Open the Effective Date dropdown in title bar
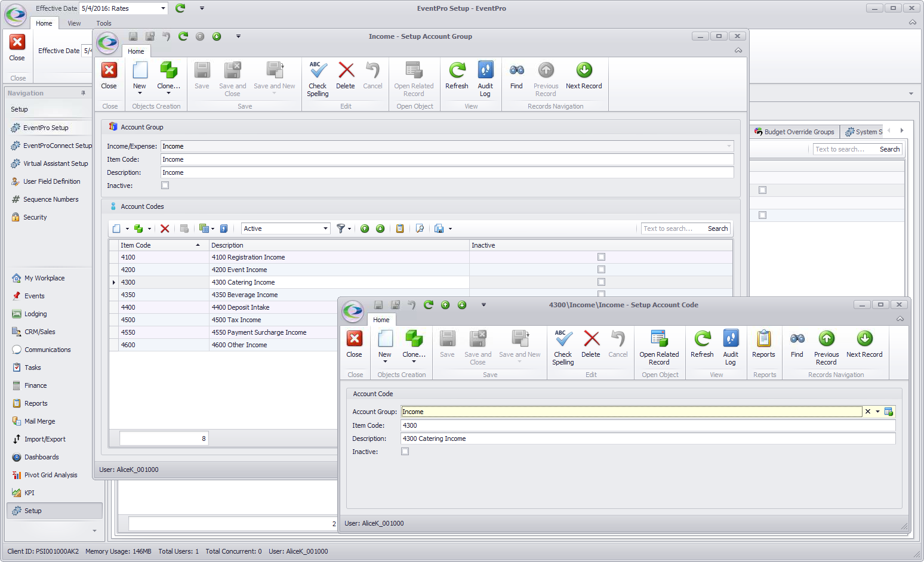The image size is (924, 562). click(x=164, y=8)
